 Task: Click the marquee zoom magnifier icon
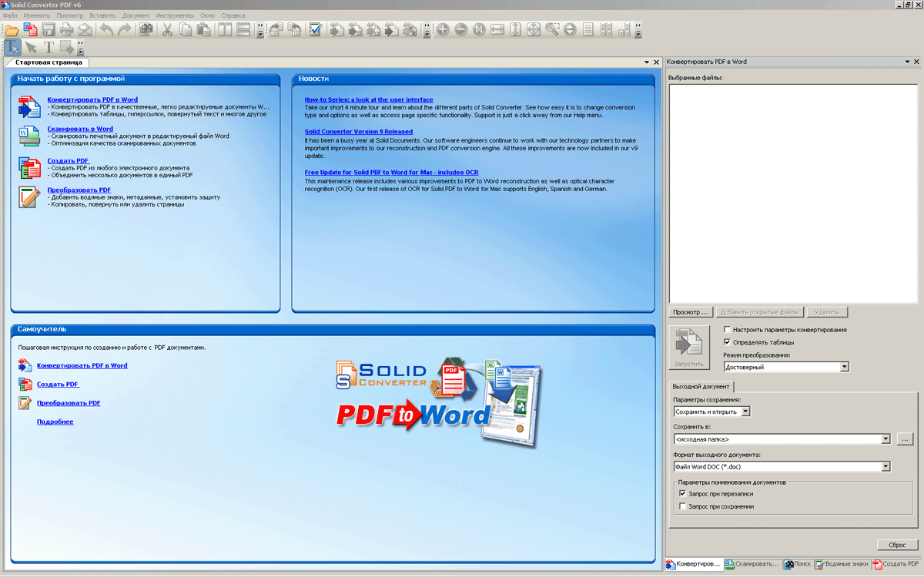552,30
